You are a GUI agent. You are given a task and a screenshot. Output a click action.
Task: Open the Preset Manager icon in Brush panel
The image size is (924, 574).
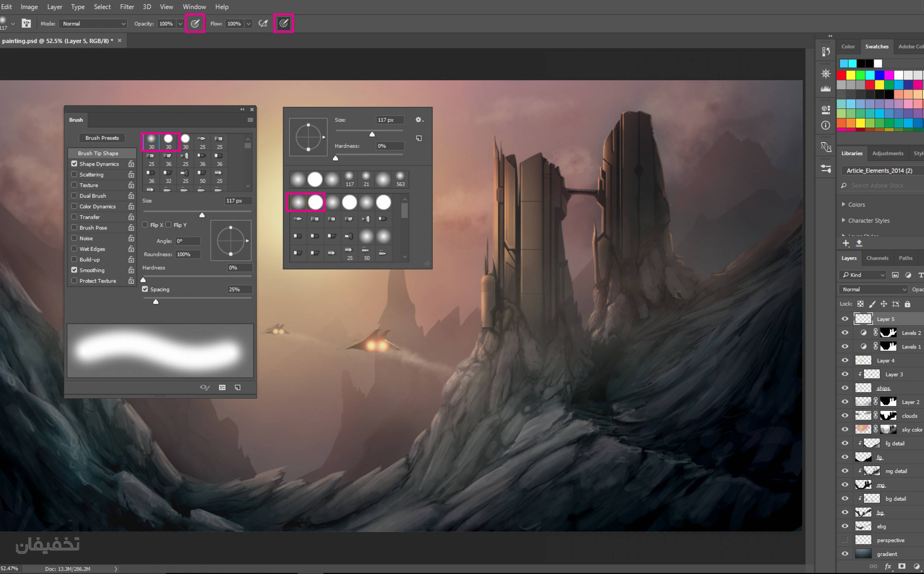point(222,387)
